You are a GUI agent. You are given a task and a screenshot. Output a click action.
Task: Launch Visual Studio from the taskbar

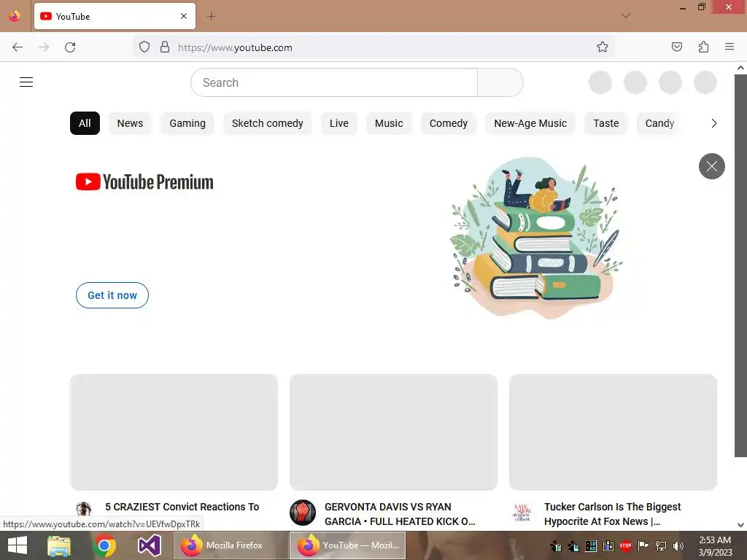coord(149,545)
